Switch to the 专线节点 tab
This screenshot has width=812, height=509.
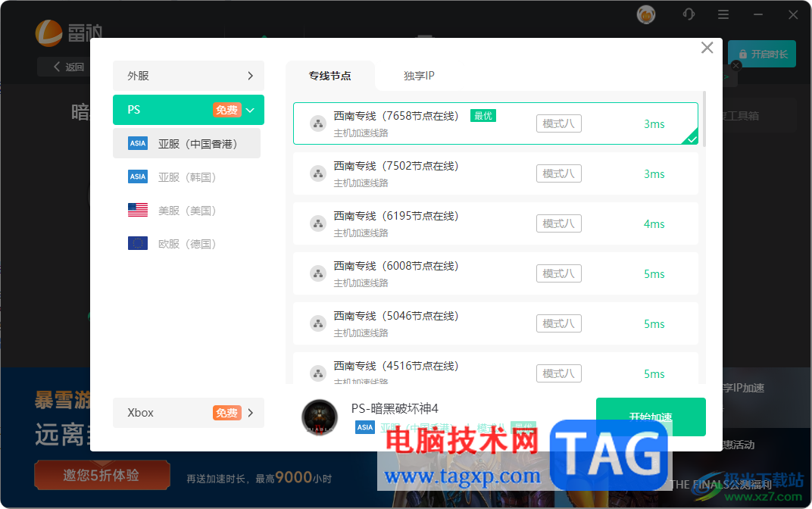pyautogui.click(x=330, y=76)
